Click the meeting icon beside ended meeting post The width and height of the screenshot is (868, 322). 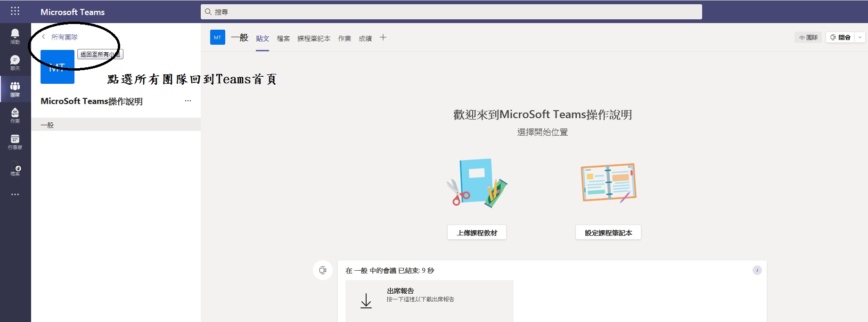[x=323, y=270]
